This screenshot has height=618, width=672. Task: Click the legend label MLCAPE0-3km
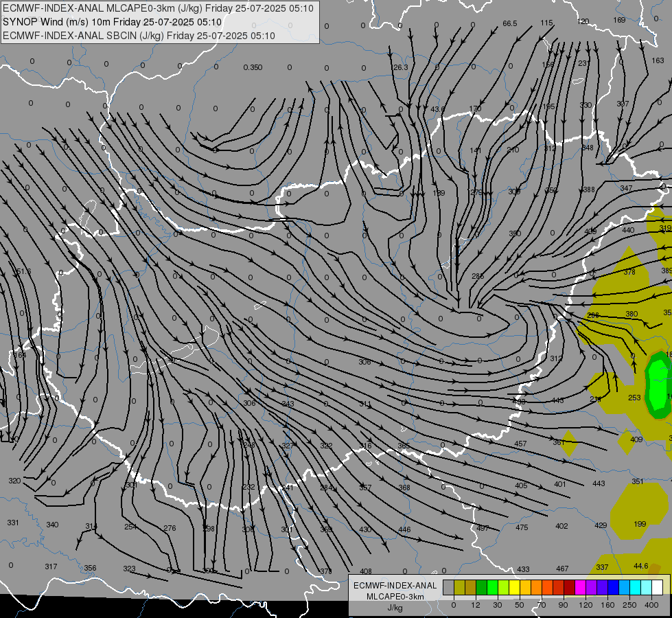pos(395,597)
